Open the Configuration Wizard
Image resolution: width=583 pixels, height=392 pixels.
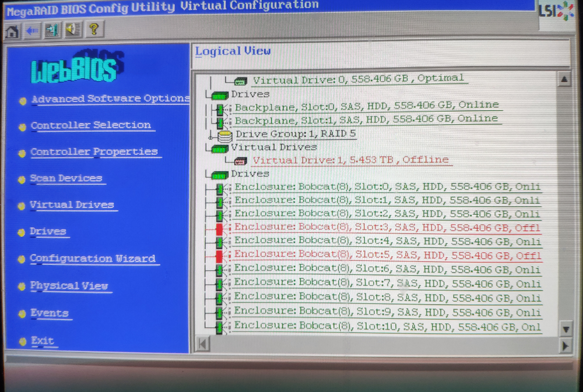coord(94,259)
